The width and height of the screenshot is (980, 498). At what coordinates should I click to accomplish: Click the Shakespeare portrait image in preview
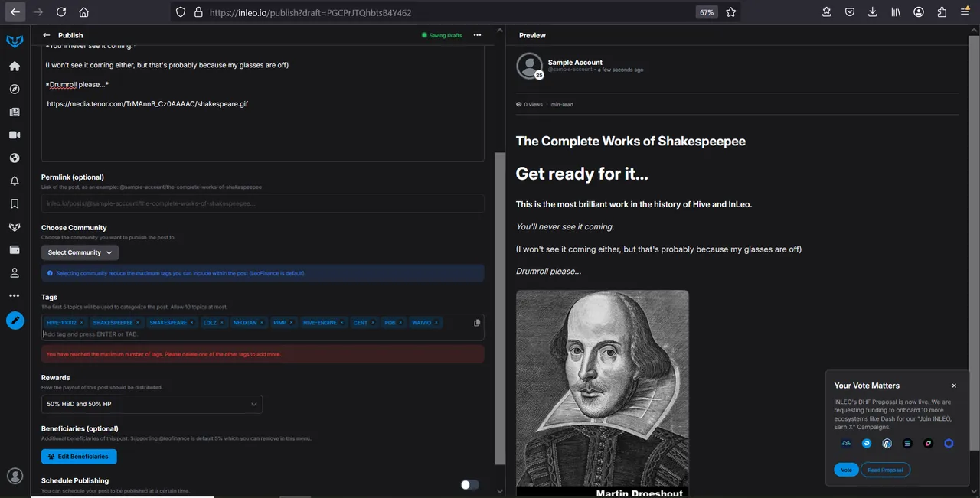(x=603, y=393)
